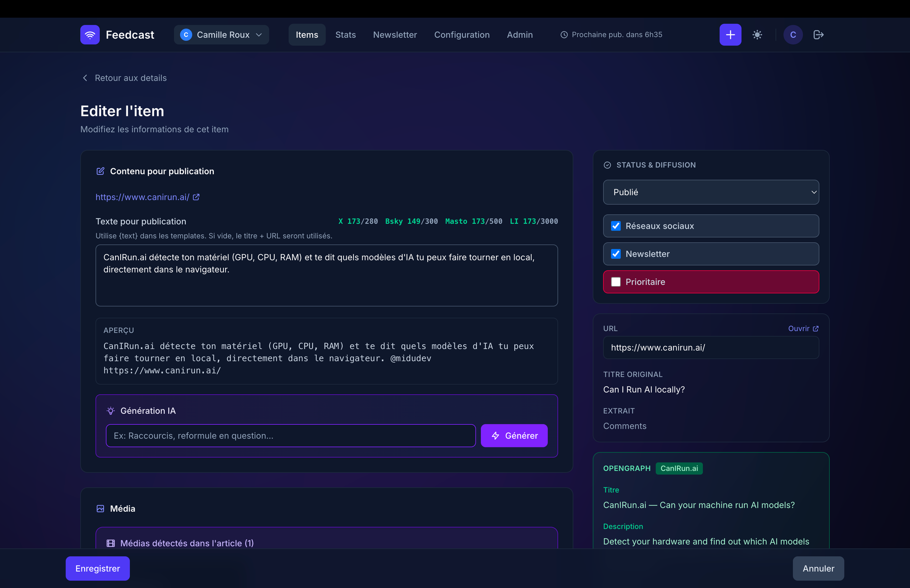
Task: Uncheck the Newsletter checkbox
Action: [616, 254]
